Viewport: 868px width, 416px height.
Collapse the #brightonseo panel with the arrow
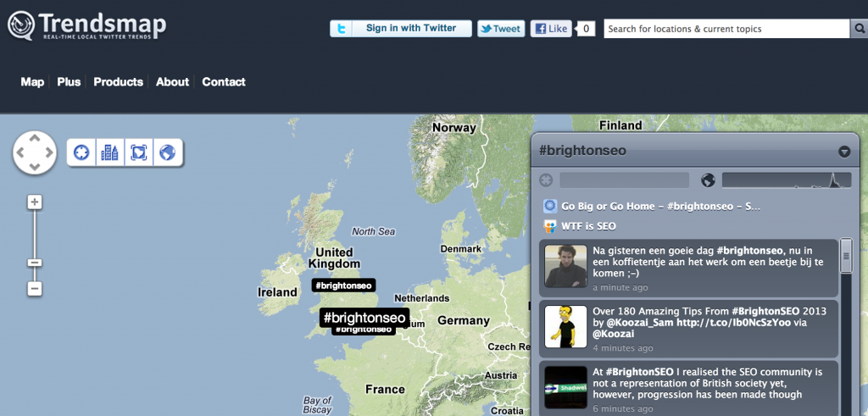pos(844,152)
